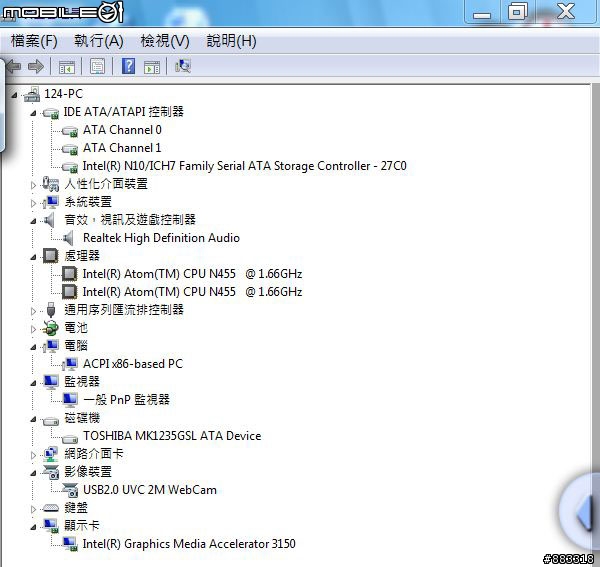Click the Intel N10/ICH7 storage controller icon

click(70, 167)
